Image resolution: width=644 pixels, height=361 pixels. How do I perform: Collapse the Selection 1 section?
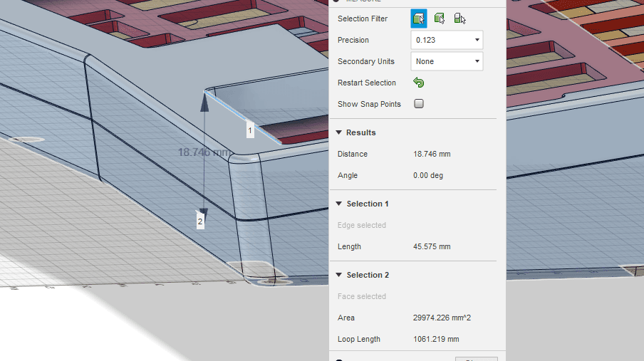click(339, 204)
